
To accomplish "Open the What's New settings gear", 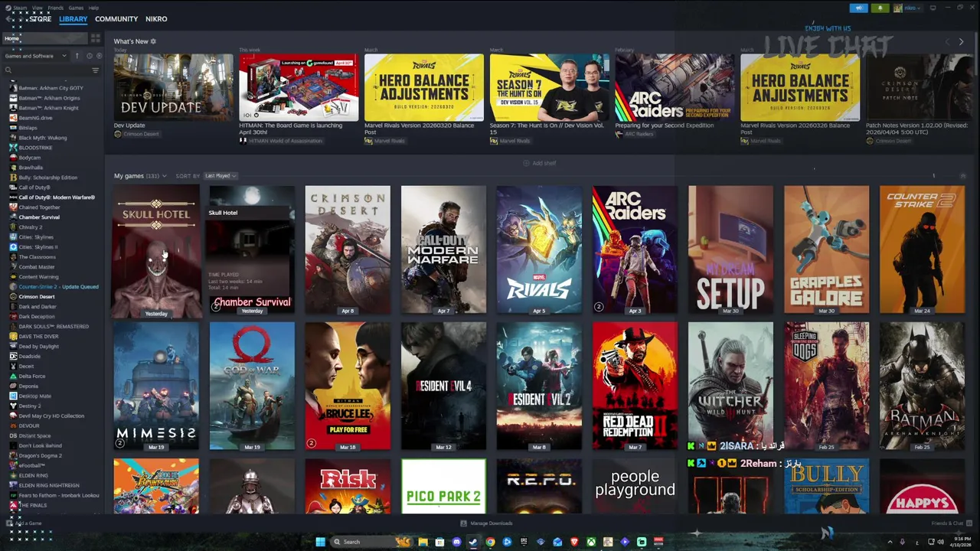I will (153, 41).
